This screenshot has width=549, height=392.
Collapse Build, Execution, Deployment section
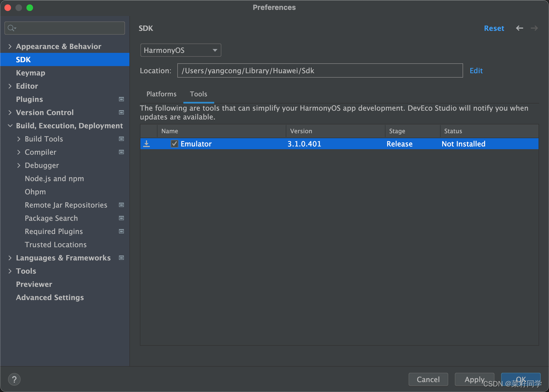(10, 126)
